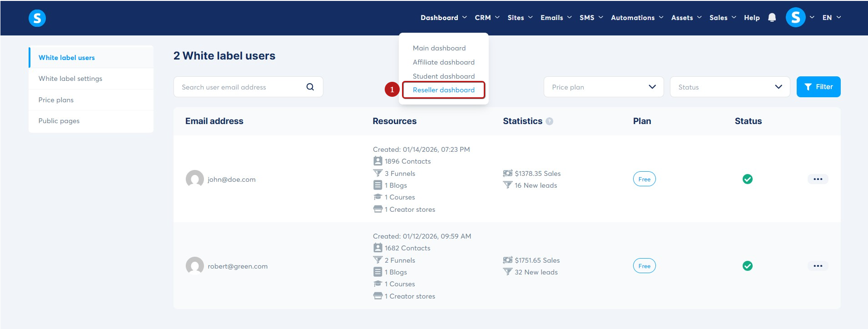Expand the SMS menu
This screenshot has height=329, width=868.
pyautogui.click(x=591, y=18)
